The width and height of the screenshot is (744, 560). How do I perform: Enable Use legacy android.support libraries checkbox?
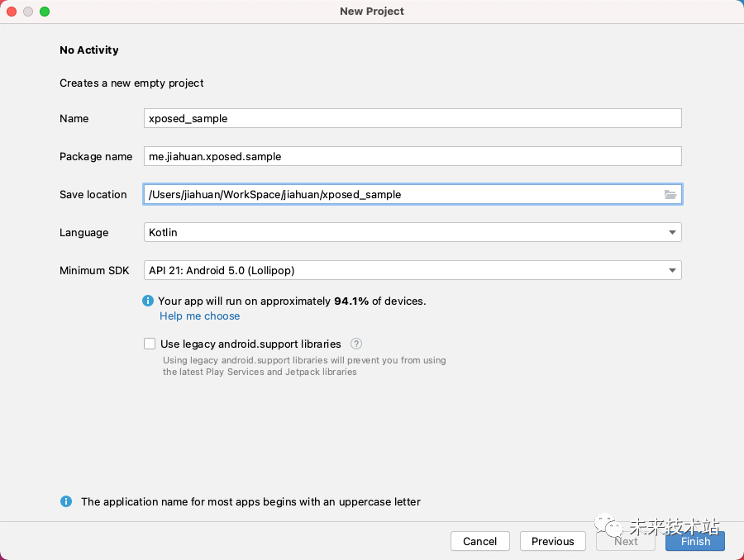click(x=150, y=344)
